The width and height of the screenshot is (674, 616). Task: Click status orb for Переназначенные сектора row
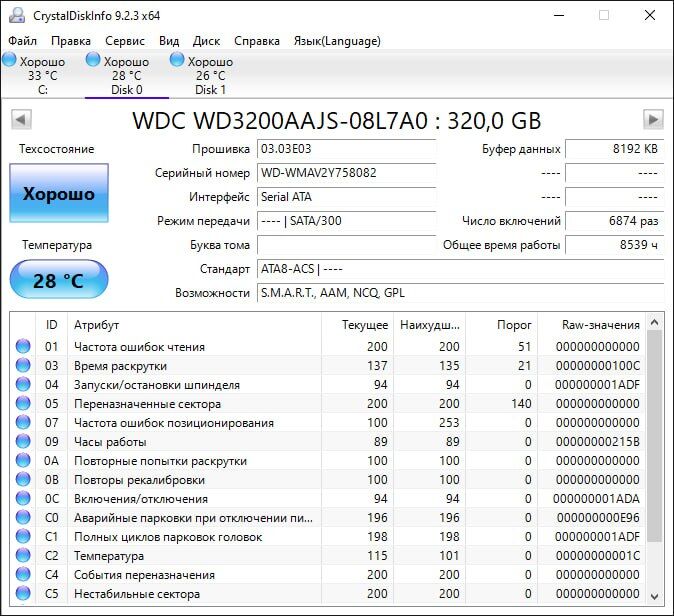click(x=23, y=404)
